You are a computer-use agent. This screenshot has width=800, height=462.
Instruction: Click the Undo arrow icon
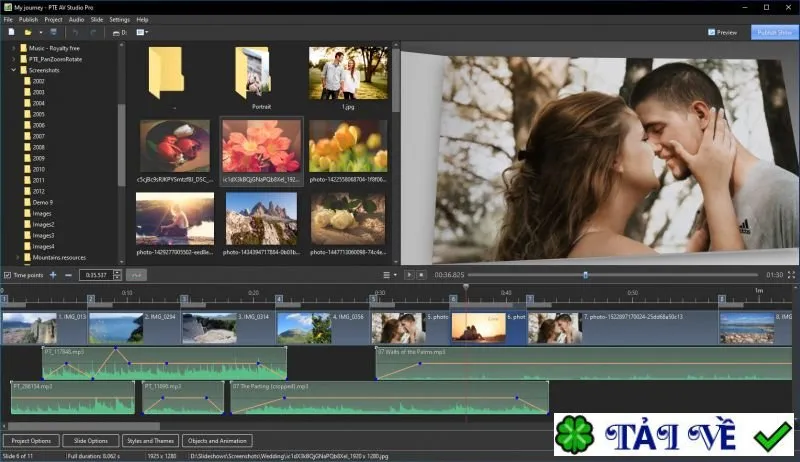(76, 32)
